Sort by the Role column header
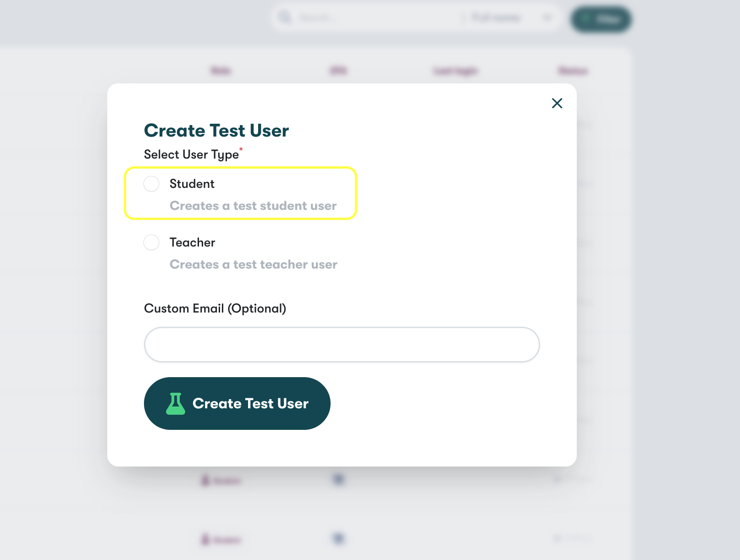Screen dimensions: 740x560 click(221, 71)
